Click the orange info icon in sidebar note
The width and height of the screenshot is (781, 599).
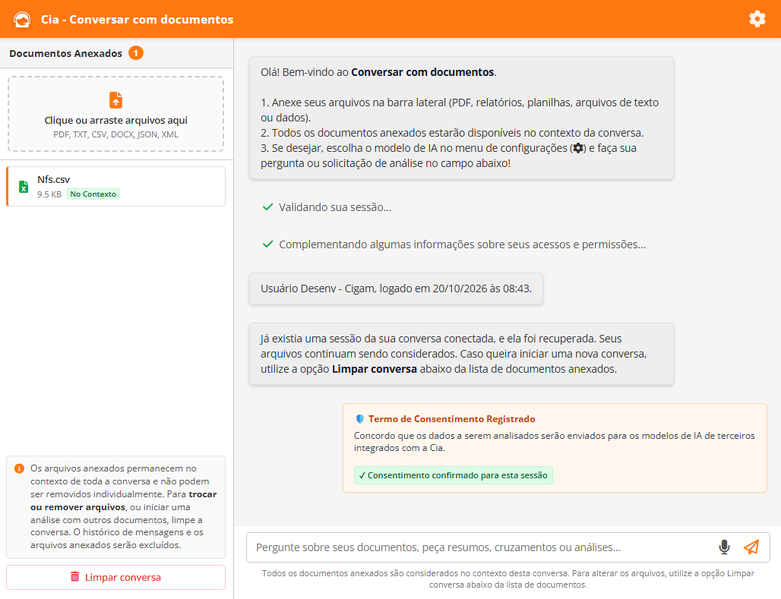pos(19,469)
